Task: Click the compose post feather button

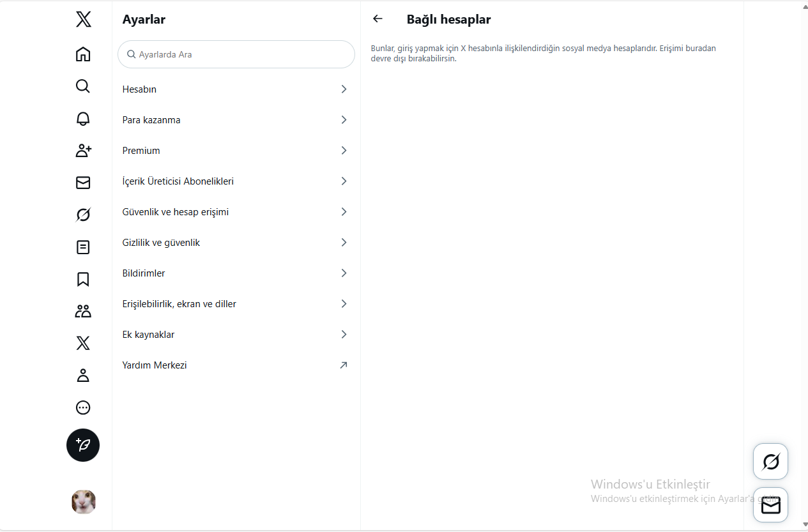Action: pos(83,445)
